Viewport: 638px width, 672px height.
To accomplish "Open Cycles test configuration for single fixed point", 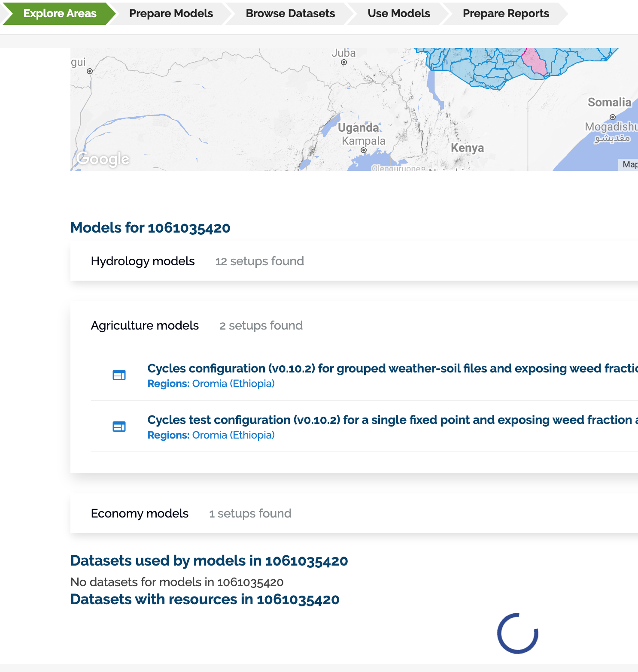I will pyautogui.click(x=392, y=420).
